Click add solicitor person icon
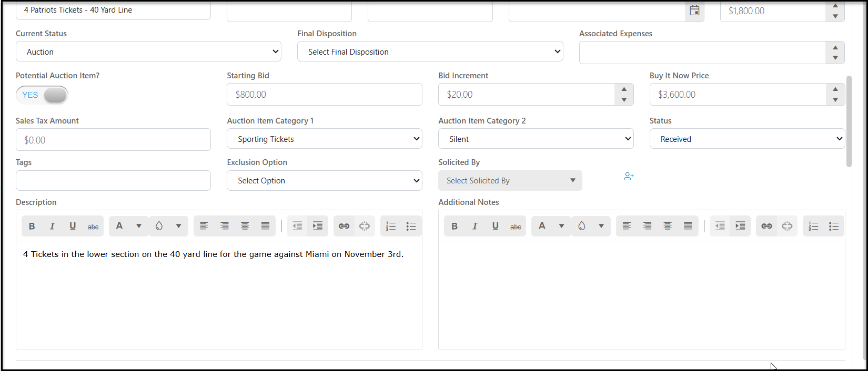This screenshot has height=371, width=868. tap(629, 177)
